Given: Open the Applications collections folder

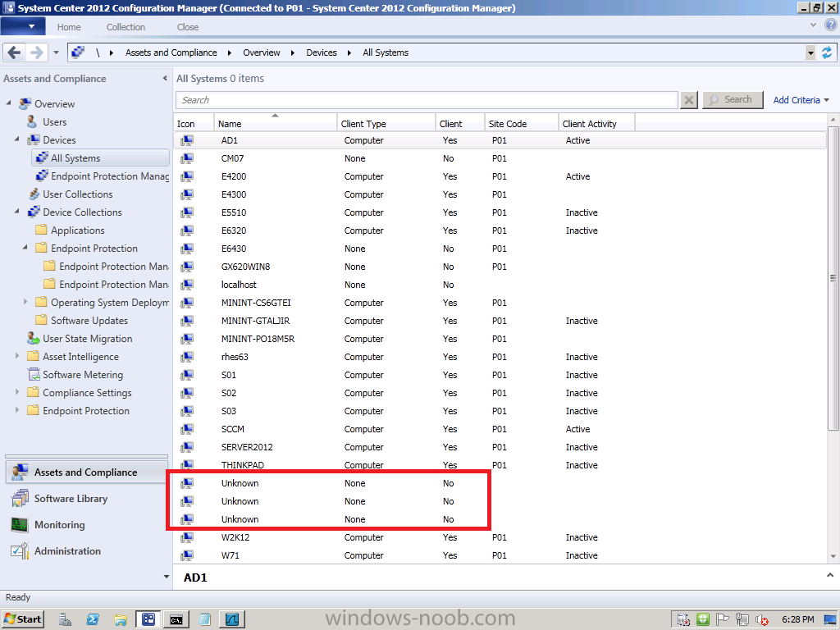Looking at the screenshot, I should click(x=78, y=231).
